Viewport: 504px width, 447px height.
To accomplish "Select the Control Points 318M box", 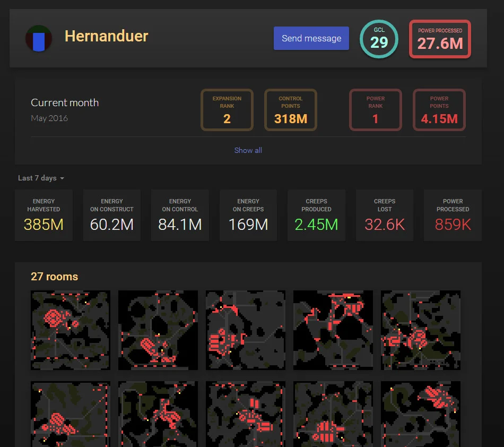I will (291, 110).
